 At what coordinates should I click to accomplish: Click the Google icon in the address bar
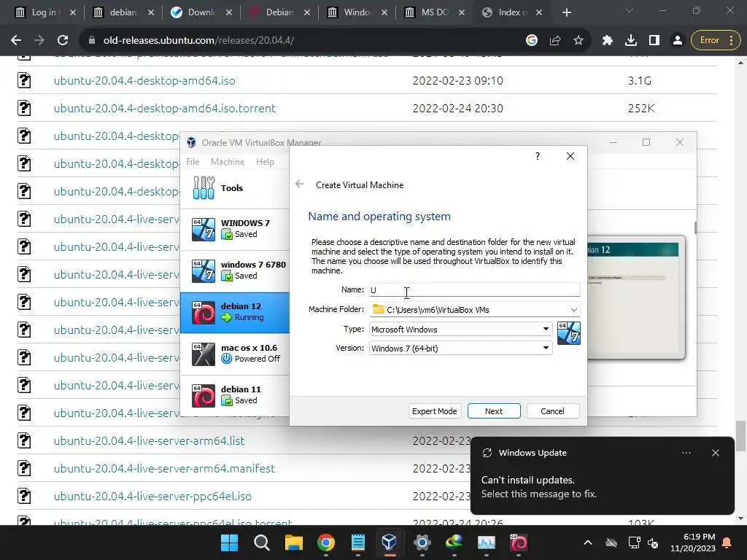click(x=532, y=41)
